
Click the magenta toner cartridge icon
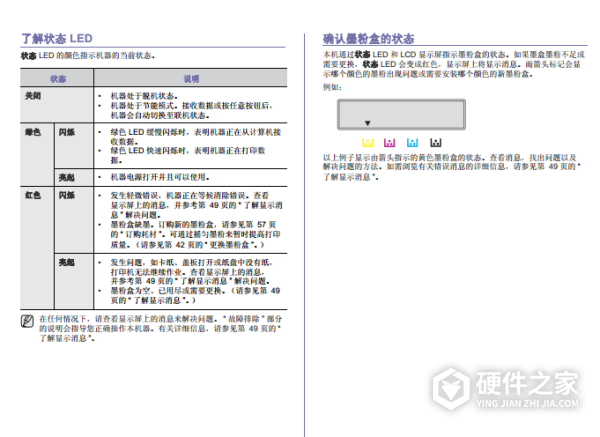click(x=390, y=143)
